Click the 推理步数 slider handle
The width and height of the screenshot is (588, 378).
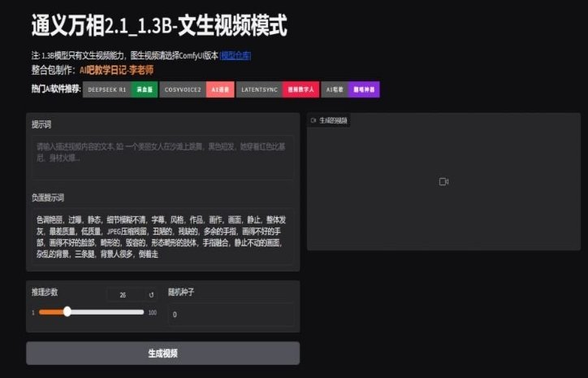(67, 311)
